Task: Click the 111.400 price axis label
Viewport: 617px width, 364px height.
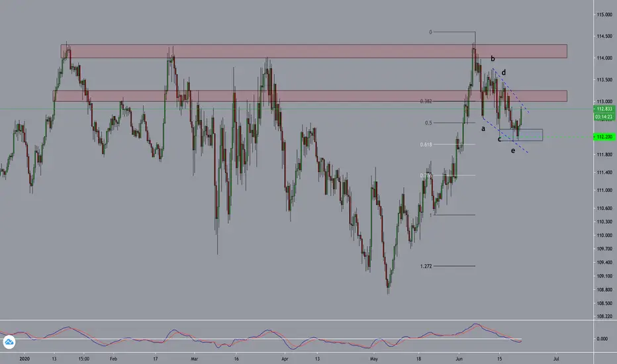Action: click(604, 172)
